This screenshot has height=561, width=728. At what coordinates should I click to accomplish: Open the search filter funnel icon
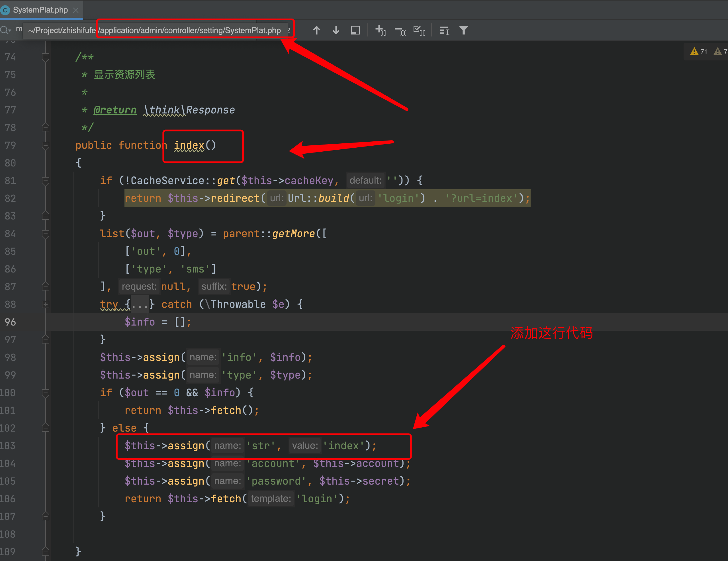(x=464, y=30)
